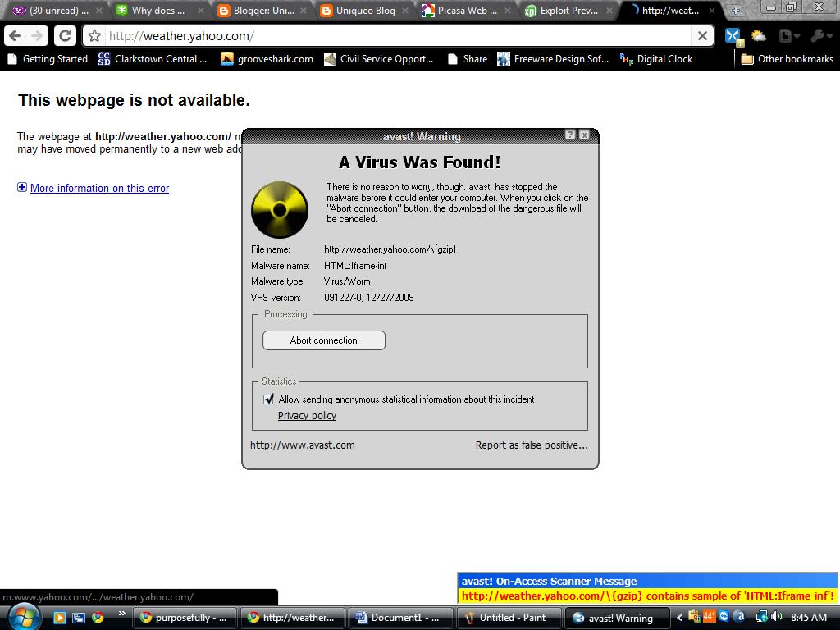
Task: Click 'This webpage is not available.' heading
Action: [x=134, y=100]
